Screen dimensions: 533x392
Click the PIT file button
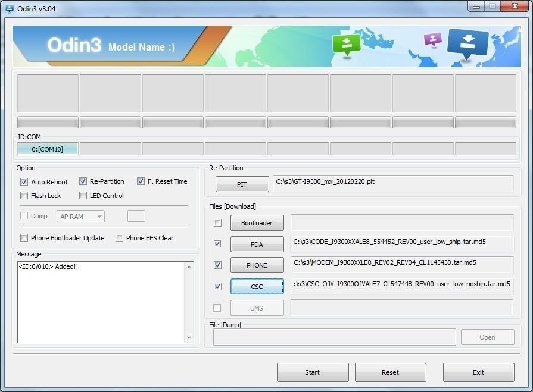pyautogui.click(x=242, y=184)
